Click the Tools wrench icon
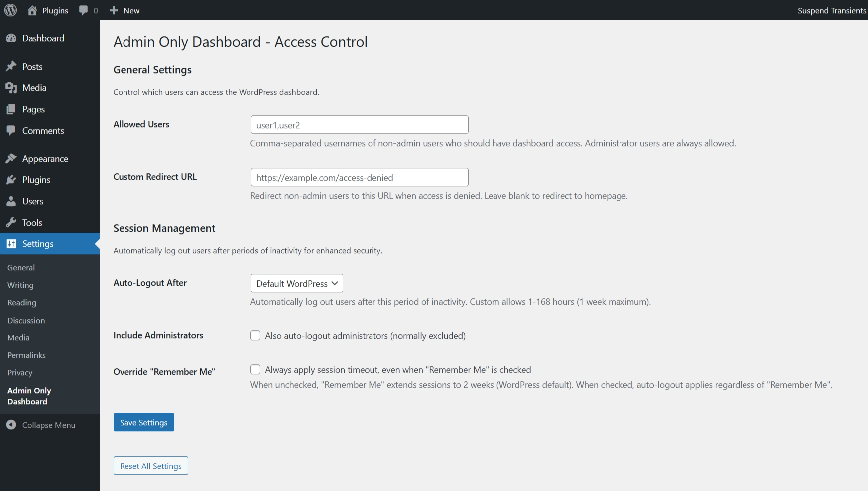 tap(12, 222)
